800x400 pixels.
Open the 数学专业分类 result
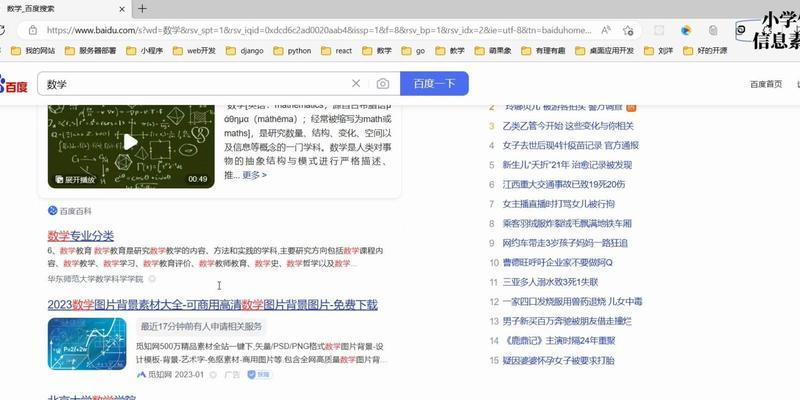click(x=81, y=236)
